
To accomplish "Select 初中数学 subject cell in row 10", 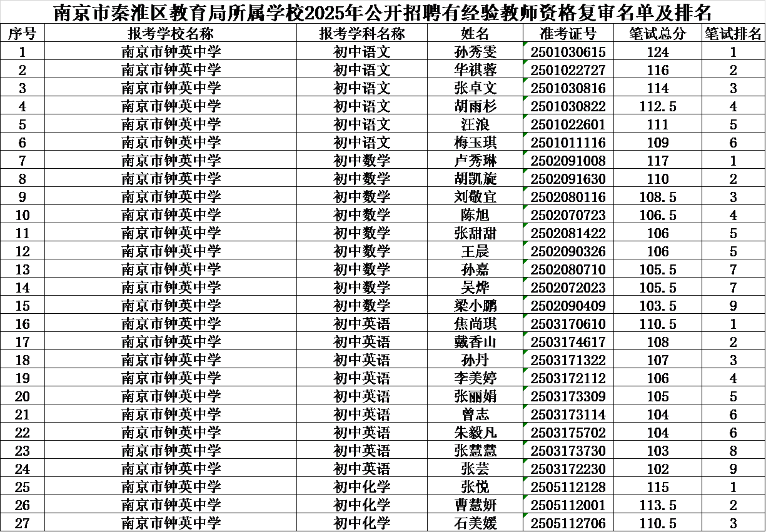I will (x=361, y=215).
